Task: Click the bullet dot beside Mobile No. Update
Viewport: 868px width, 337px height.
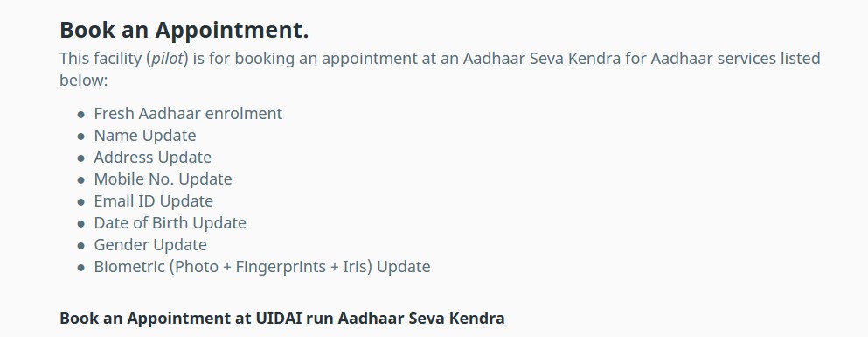Action: click(81, 180)
